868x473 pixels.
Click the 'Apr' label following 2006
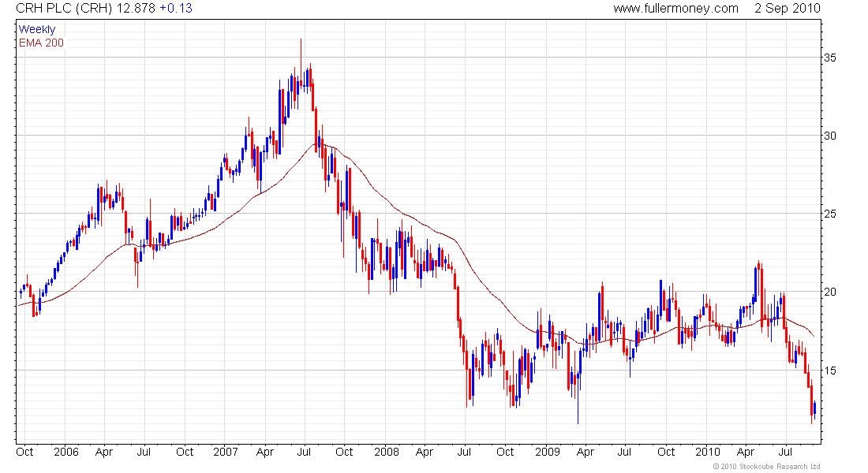point(104,452)
